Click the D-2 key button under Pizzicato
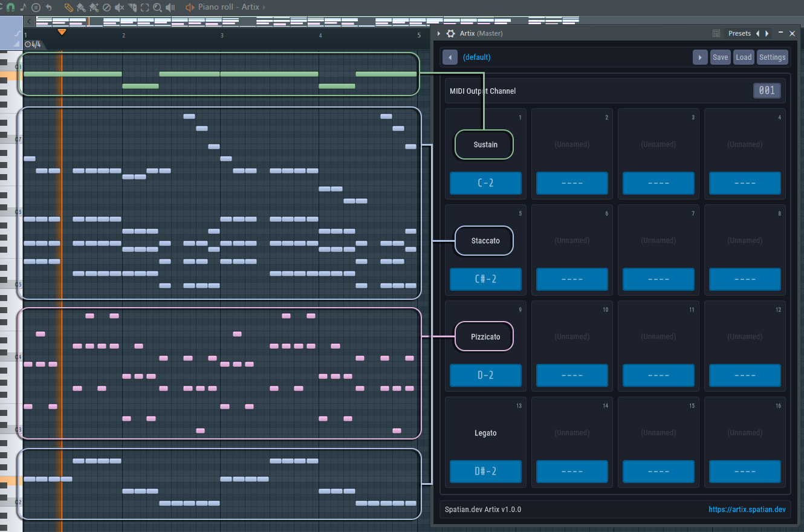 (x=485, y=375)
